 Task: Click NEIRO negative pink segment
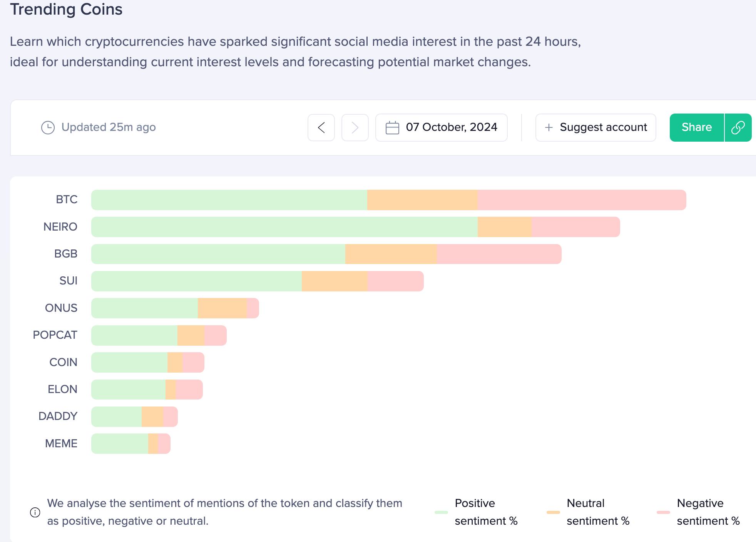click(x=576, y=227)
